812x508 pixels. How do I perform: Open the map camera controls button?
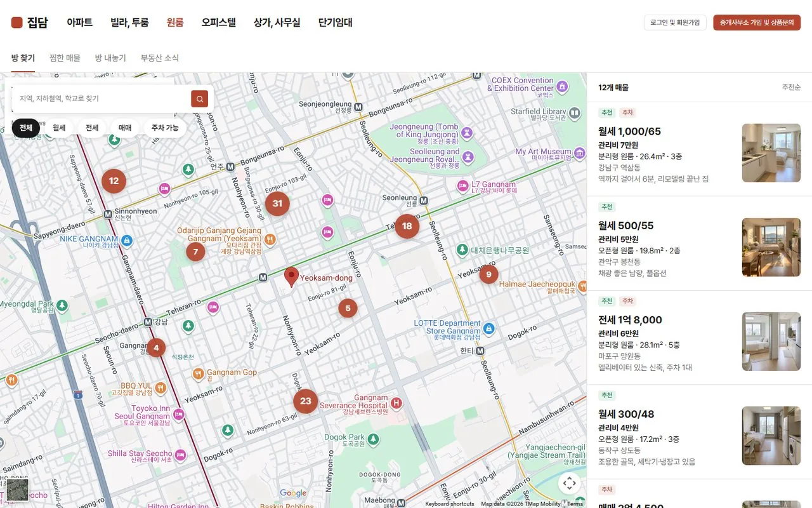coord(570,483)
